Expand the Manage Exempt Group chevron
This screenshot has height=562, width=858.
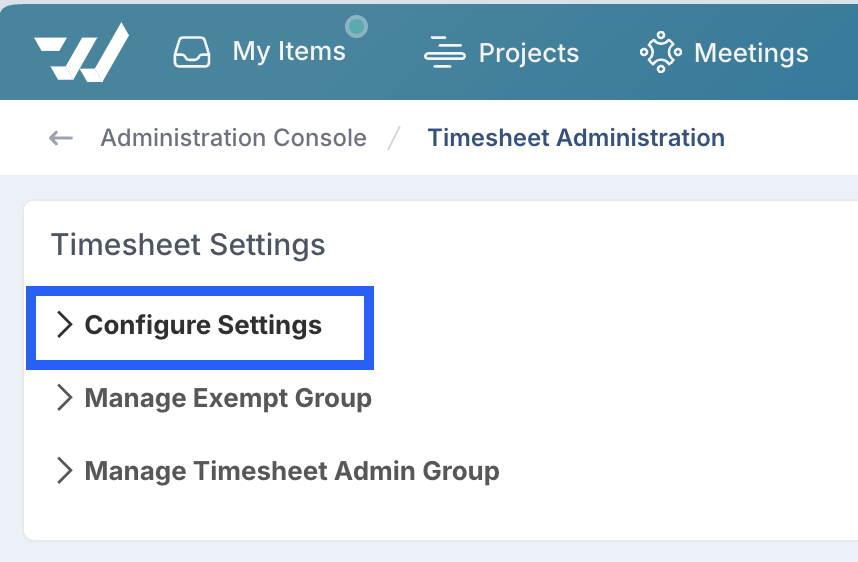coord(65,397)
